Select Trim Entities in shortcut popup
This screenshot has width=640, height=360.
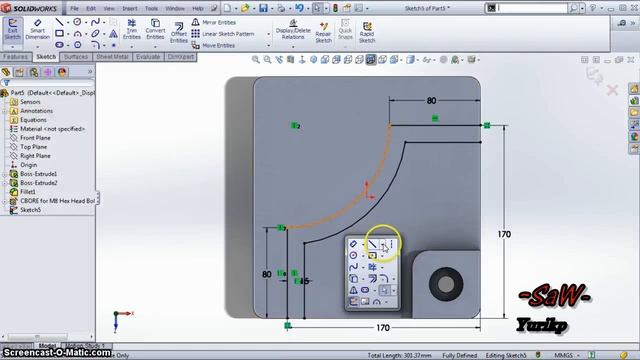click(x=372, y=267)
